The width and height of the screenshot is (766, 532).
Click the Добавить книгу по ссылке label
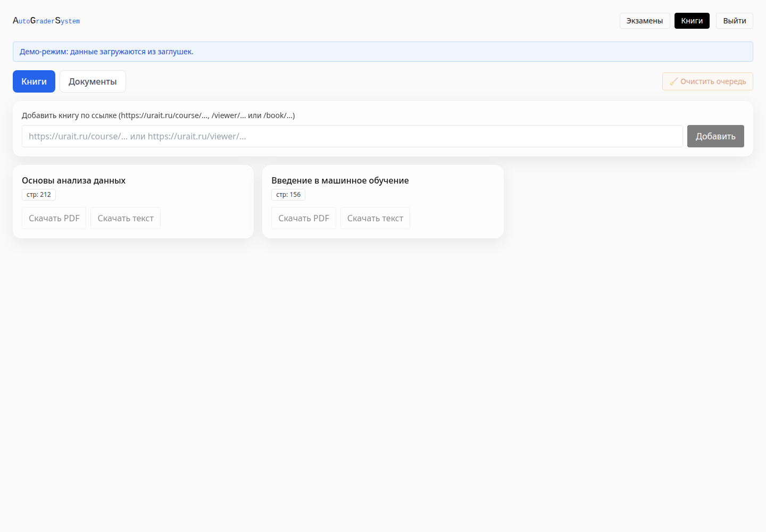click(x=159, y=115)
